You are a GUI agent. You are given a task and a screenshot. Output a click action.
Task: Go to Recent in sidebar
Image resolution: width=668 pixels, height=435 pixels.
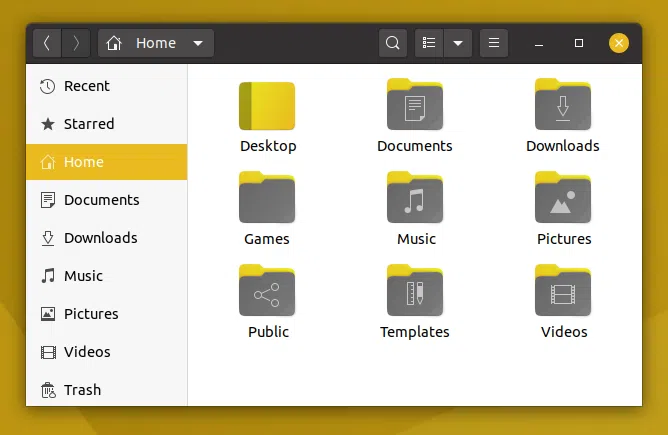coord(86,86)
